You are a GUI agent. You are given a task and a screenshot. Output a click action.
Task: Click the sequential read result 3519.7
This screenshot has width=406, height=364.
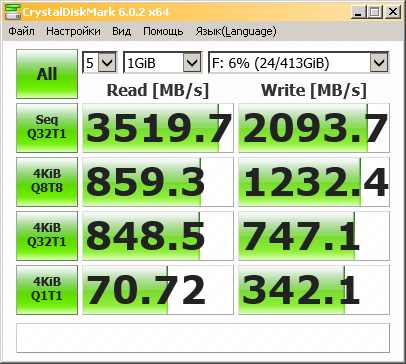[x=158, y=128]
